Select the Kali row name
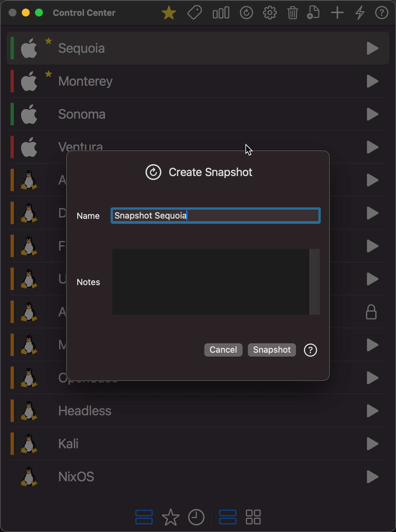396x532 pixels. [x=68, y=444]
